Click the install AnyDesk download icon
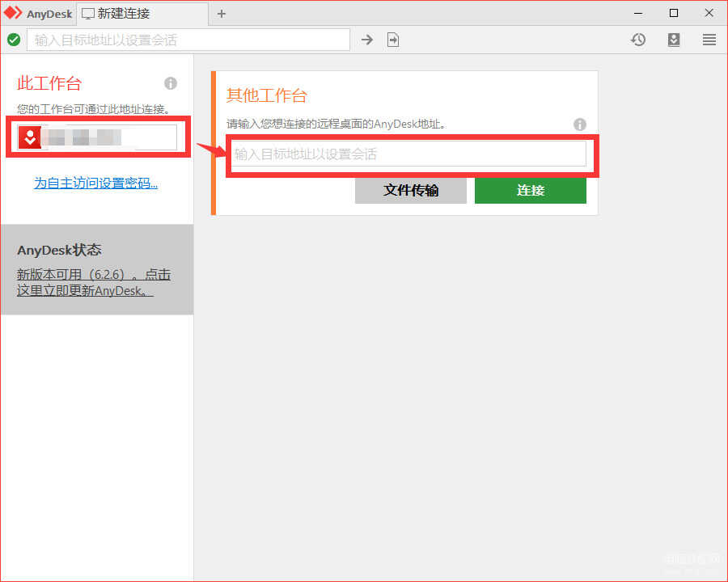The height and width of the screenshot is (582, 728). (x=674, y=40)
